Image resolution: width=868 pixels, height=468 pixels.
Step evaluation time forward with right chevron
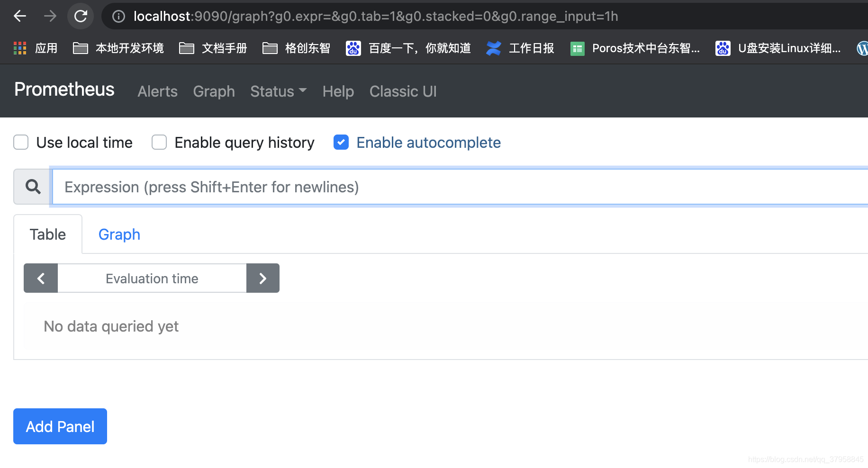(263, 278)
